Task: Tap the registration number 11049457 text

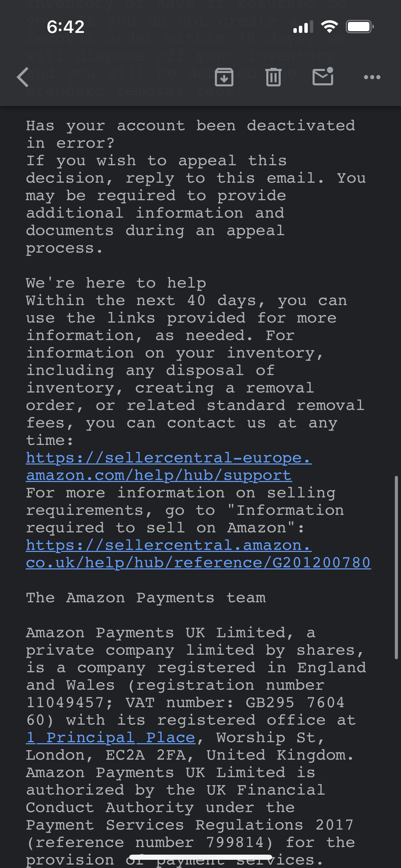Action: click(x=65, y=703)
